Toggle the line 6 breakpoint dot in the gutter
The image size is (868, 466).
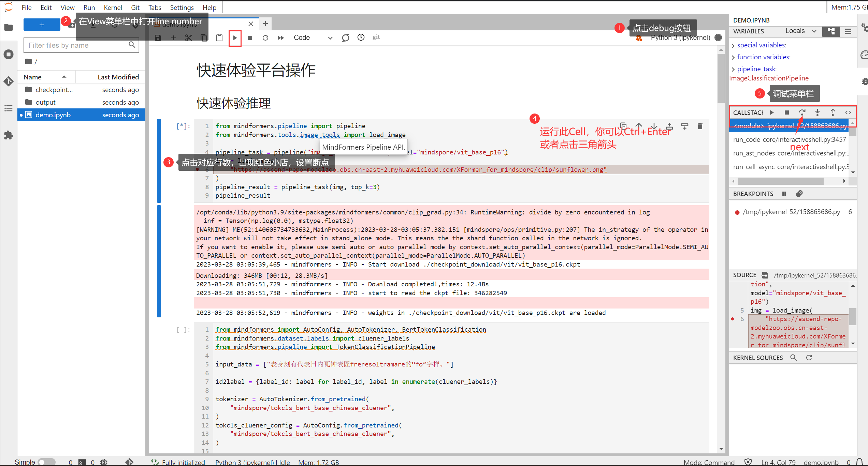click(x=198, y=169)
